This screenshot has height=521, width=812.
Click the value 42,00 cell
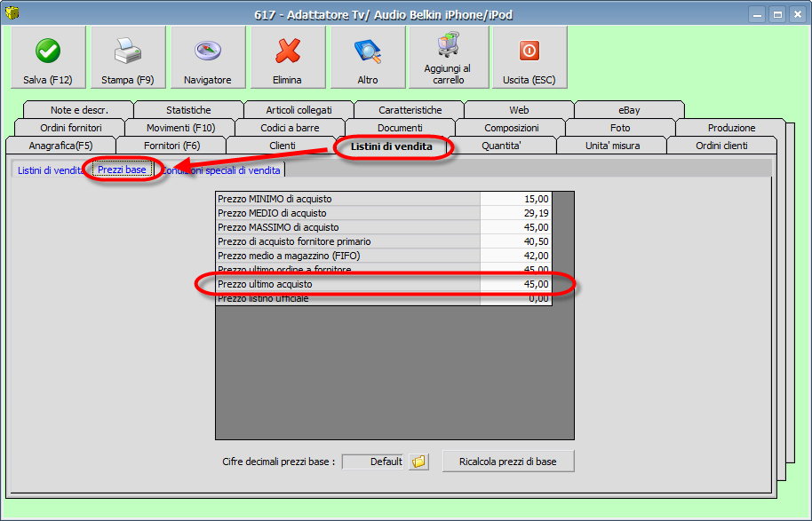coord(516,256)
